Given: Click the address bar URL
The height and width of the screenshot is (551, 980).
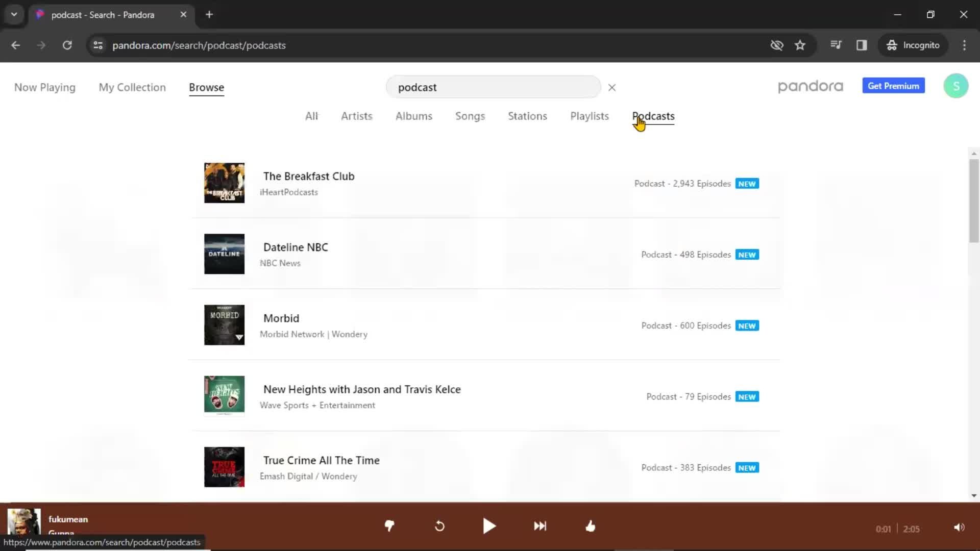Looking at the screenshot, I should (199, 45).
